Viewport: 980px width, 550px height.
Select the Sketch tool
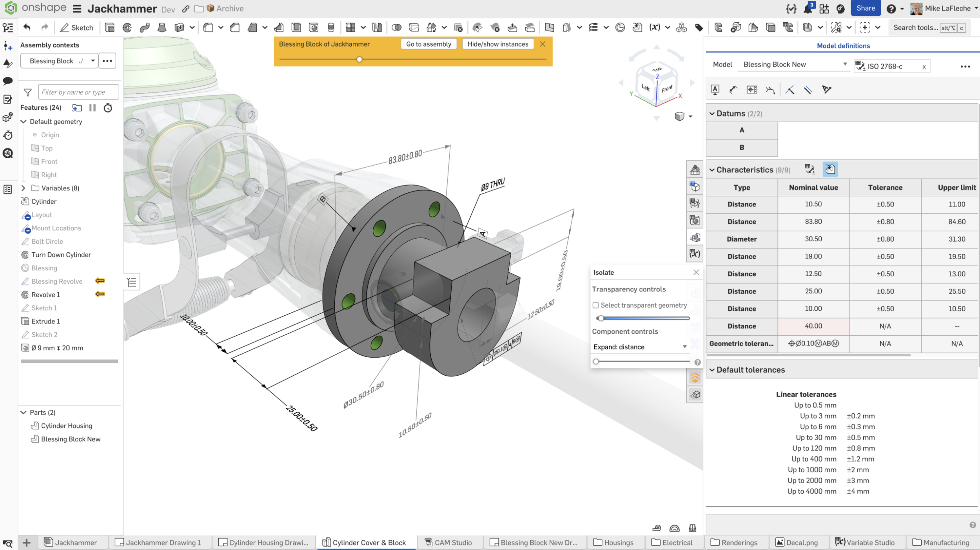coord(77,27)
